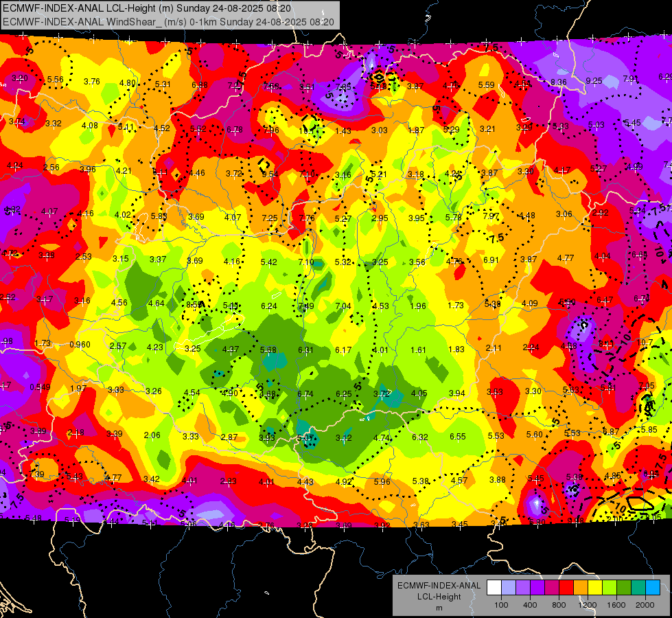Click the magenta legend swatch near 800

click(552, 588)
